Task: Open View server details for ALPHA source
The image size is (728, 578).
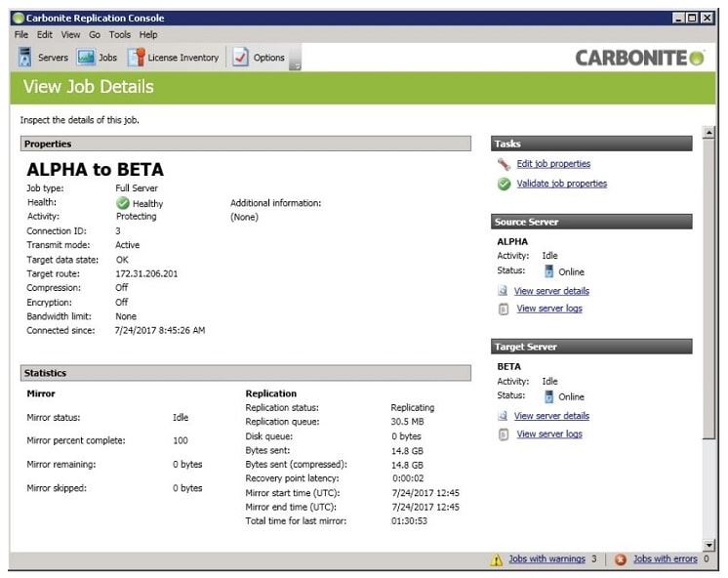Action: pos(551,291)
